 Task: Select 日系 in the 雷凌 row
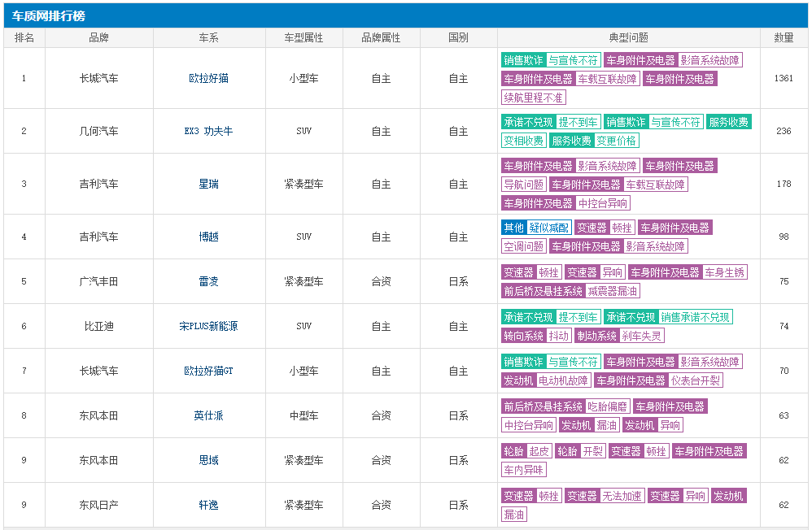(458, 281)
